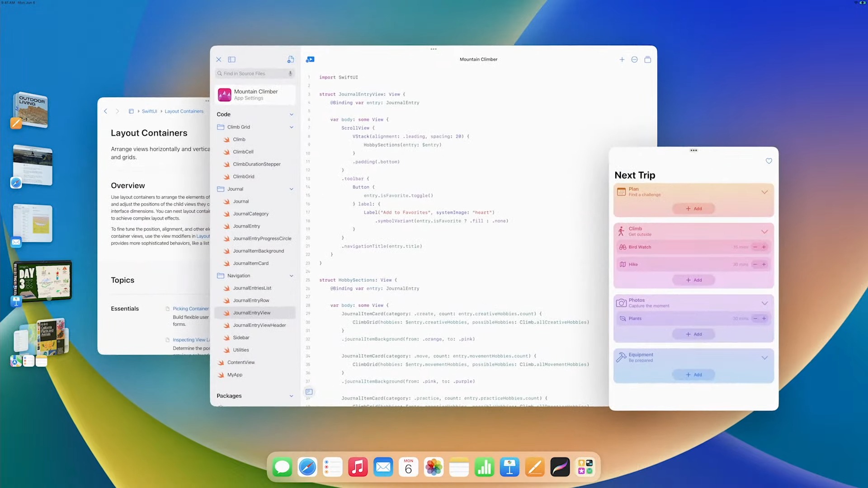Image resolution: width=868 pixels, height=488 pixels.
Task: Toggle Equipment section expand in Next Trip panel
Action: [765, 357]
